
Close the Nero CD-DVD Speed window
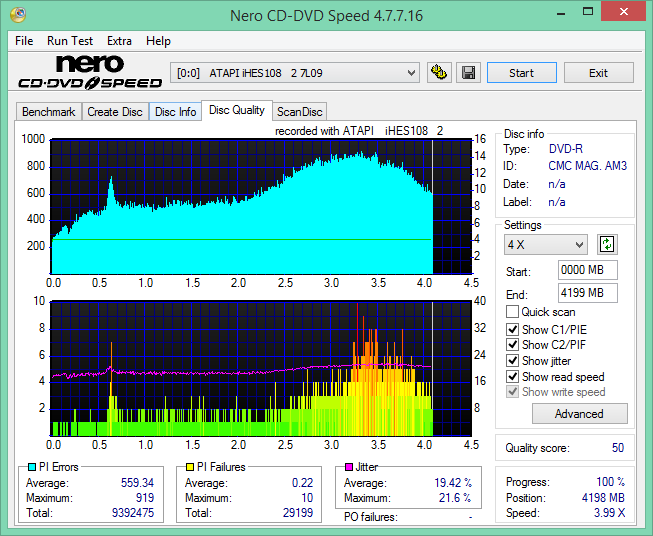click(x=623, y=11)
